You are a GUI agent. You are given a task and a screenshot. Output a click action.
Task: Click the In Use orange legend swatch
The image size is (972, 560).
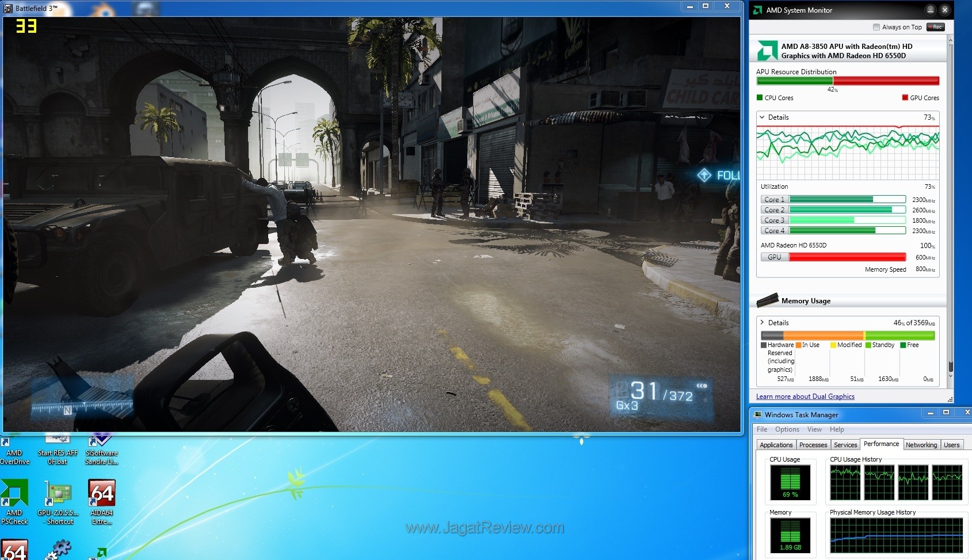(x=798, y=345)
